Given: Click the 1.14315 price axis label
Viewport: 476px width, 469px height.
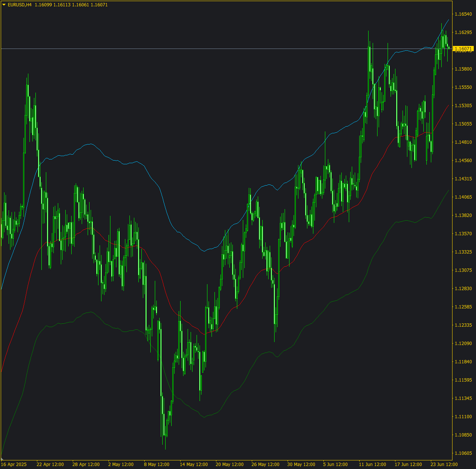Looking at the screenshot, I should point(463,179).
